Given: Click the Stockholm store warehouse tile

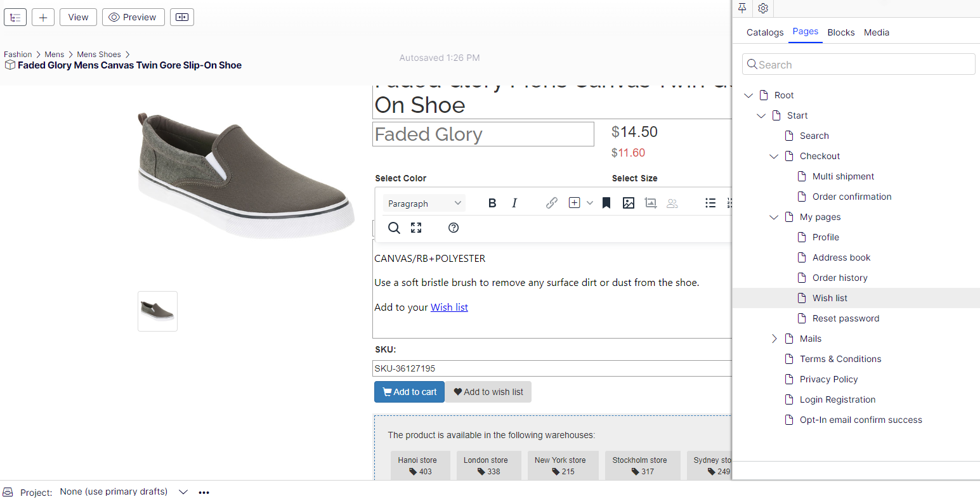Looking at the screenshot, I should pos(643,466).
